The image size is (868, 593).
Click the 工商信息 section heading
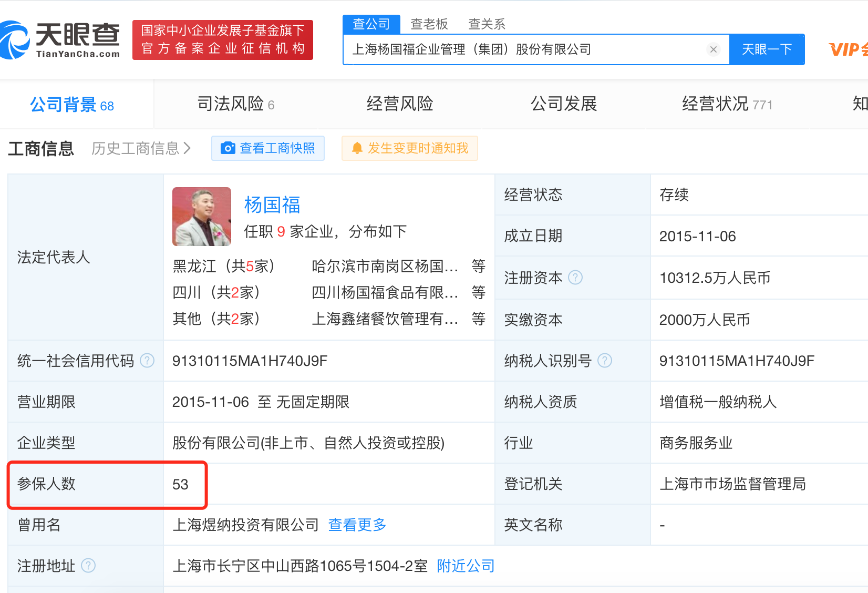pyautogui.click(x=41, y=149)
